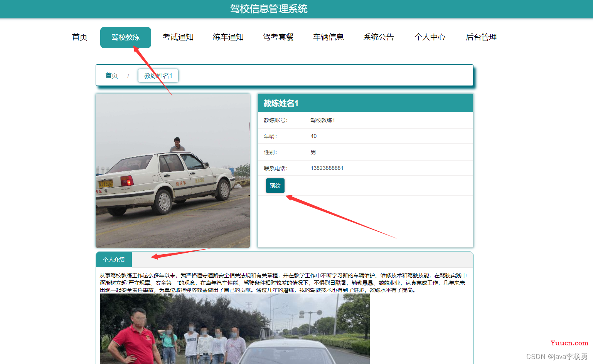Image resolution: width=593 pixels, height=364 pixels.
Task: Click the 预约 booking button
Action: click(x=275, y=186)
